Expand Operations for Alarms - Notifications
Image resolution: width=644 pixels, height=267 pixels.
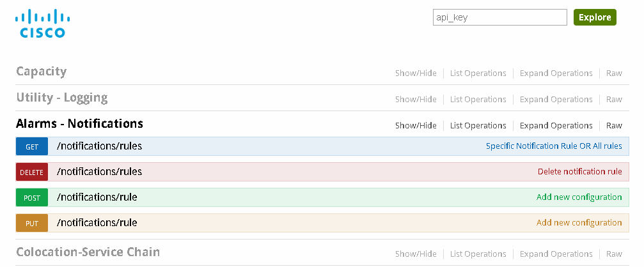(x=556, y=126)
